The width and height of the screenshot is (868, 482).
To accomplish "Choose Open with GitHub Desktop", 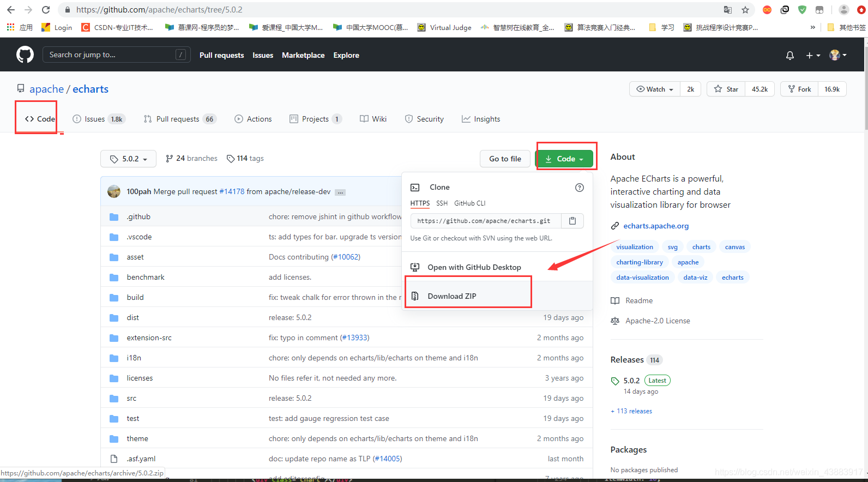I will [x=474, y=267].
